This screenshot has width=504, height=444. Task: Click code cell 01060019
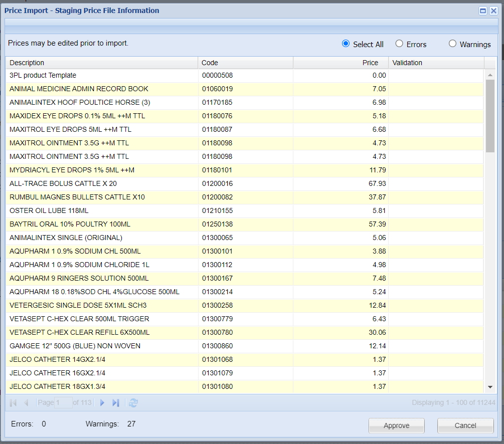(x=246, y=89)
